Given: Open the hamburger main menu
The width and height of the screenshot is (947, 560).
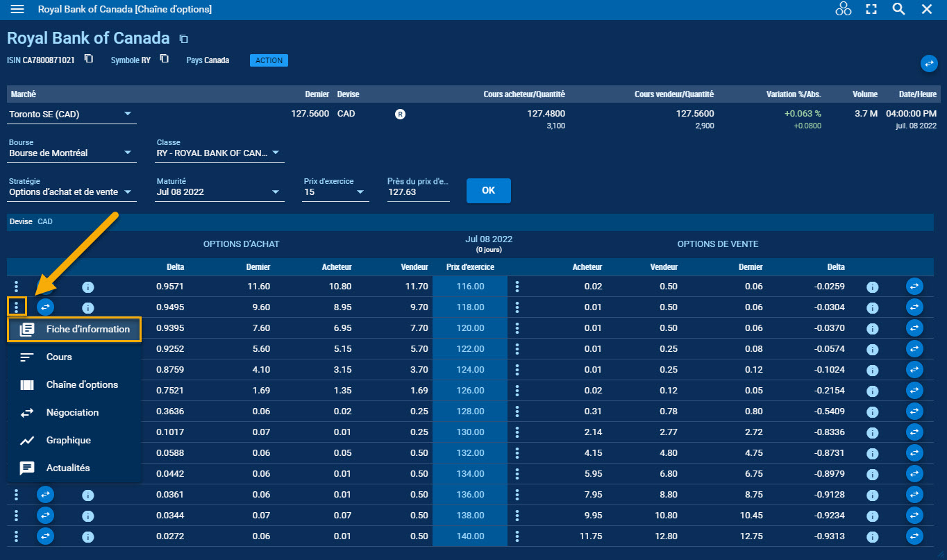Looking at the screenshot, I should [x=17, y=9].
